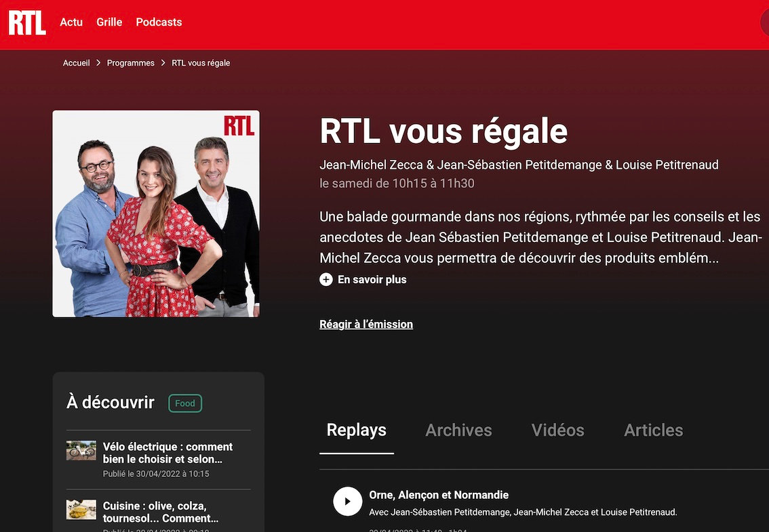Switch to the Archives tab

[458, 430]
